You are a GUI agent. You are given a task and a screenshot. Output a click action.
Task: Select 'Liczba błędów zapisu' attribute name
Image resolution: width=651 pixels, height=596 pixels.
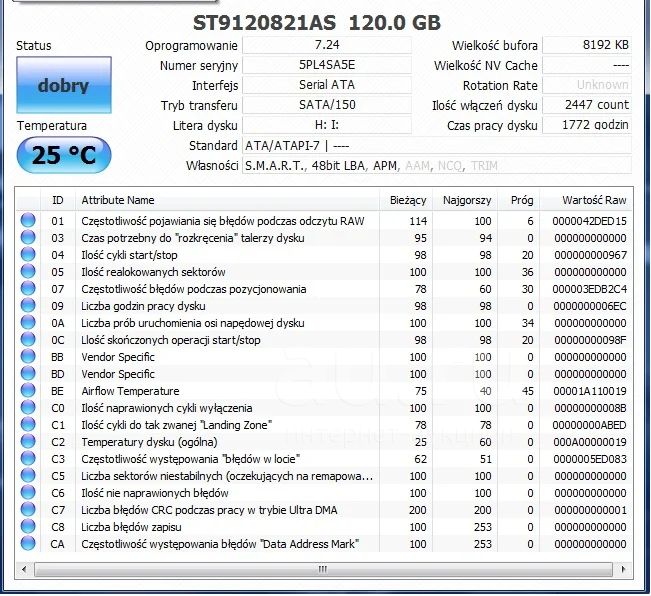click(131, 527)
